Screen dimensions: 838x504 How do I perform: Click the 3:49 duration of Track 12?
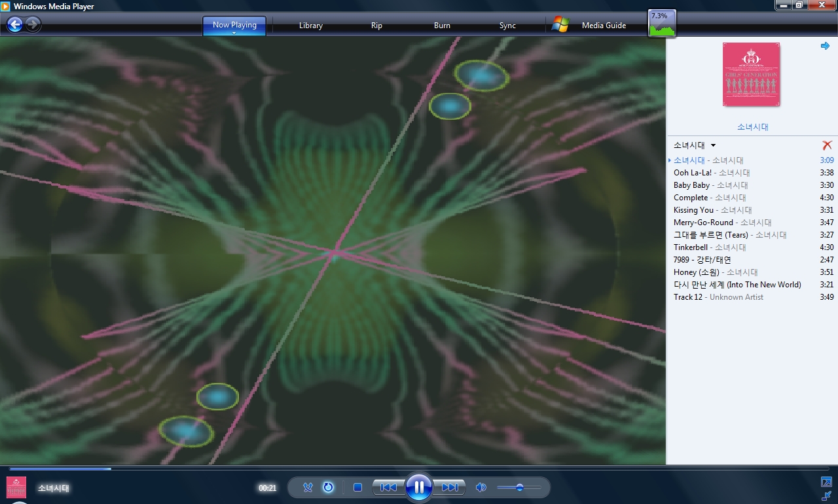[x=827, y=297]
